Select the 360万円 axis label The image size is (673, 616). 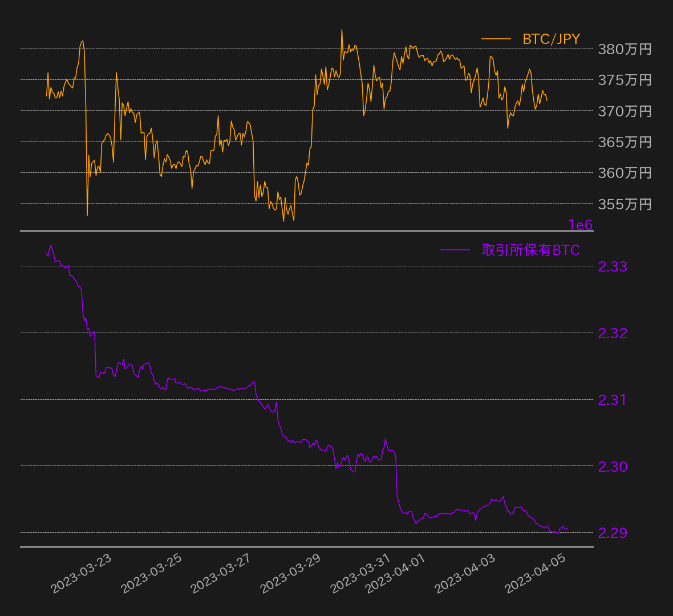click(625, 172)
